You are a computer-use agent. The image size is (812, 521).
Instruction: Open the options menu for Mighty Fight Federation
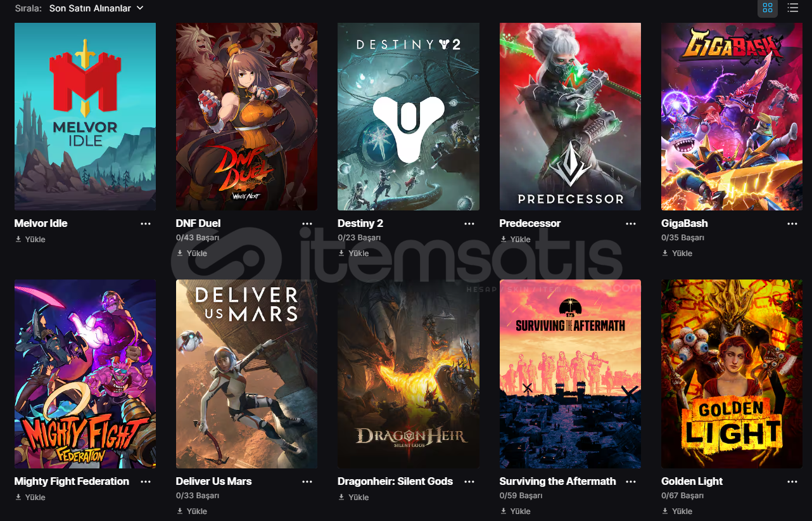(146, 482)
